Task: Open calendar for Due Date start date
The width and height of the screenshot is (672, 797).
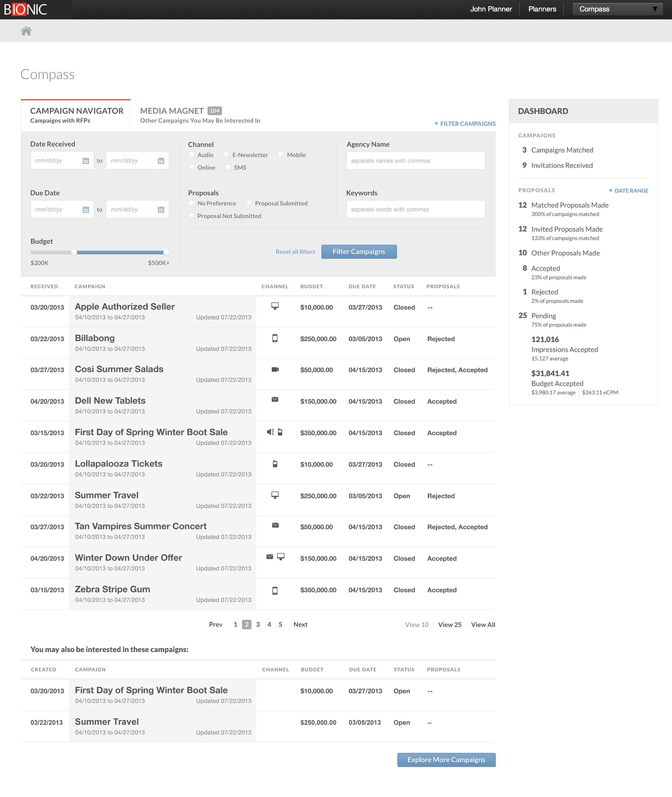Action: tap(86, 210)
